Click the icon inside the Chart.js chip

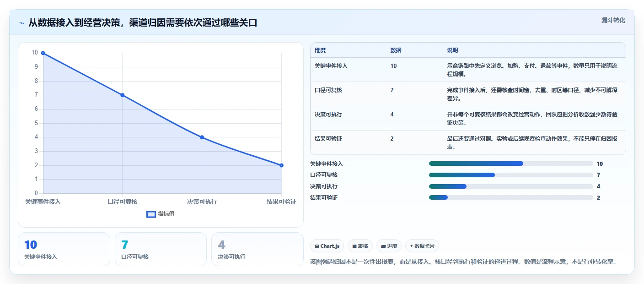tap(317, 246)
